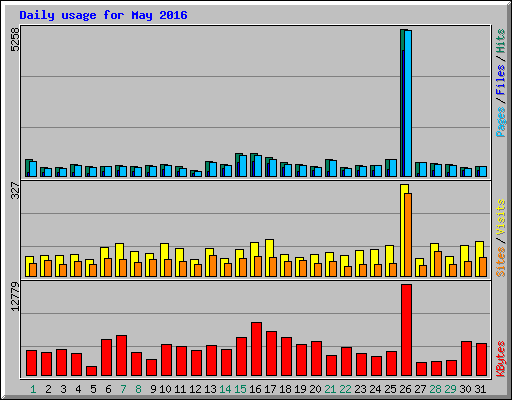The width and height of the screenshot is (512, 400).
Task: Click the yellow Visits legend label
Action: 501,218
